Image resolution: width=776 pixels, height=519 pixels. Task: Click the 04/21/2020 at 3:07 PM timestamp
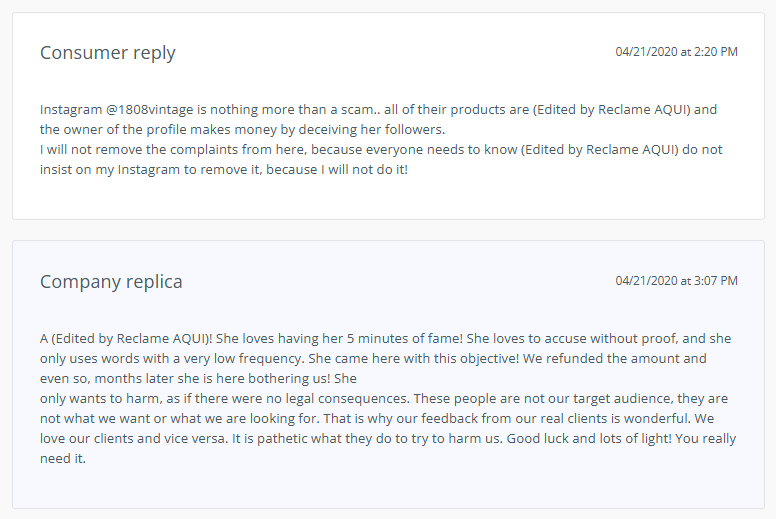click(676, 281)
